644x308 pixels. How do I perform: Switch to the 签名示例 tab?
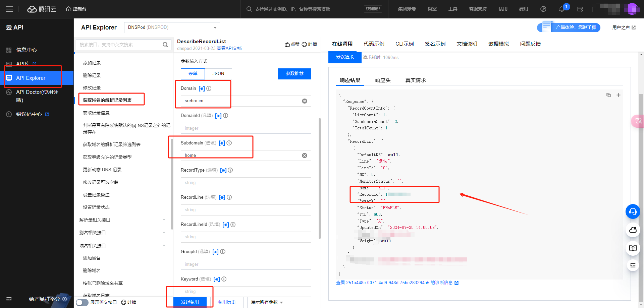[435, 44]
